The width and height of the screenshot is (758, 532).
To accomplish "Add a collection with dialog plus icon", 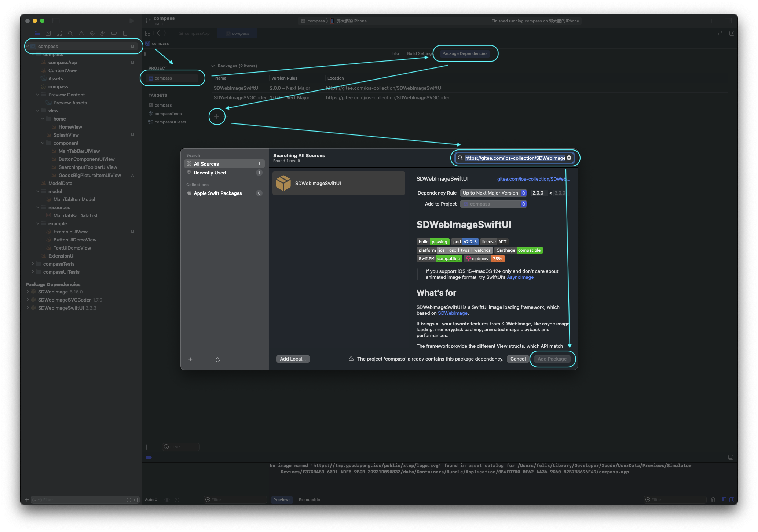I will (190, 359).
